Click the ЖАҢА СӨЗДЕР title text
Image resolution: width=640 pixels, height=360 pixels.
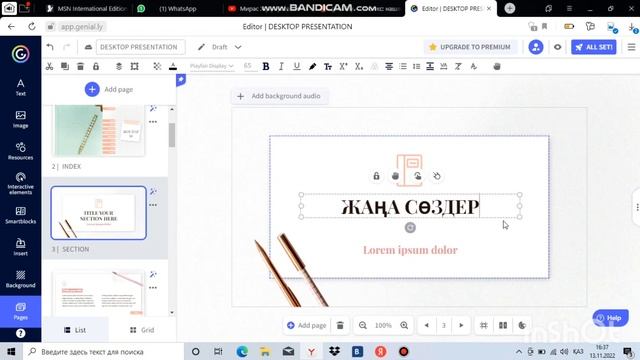410,207
